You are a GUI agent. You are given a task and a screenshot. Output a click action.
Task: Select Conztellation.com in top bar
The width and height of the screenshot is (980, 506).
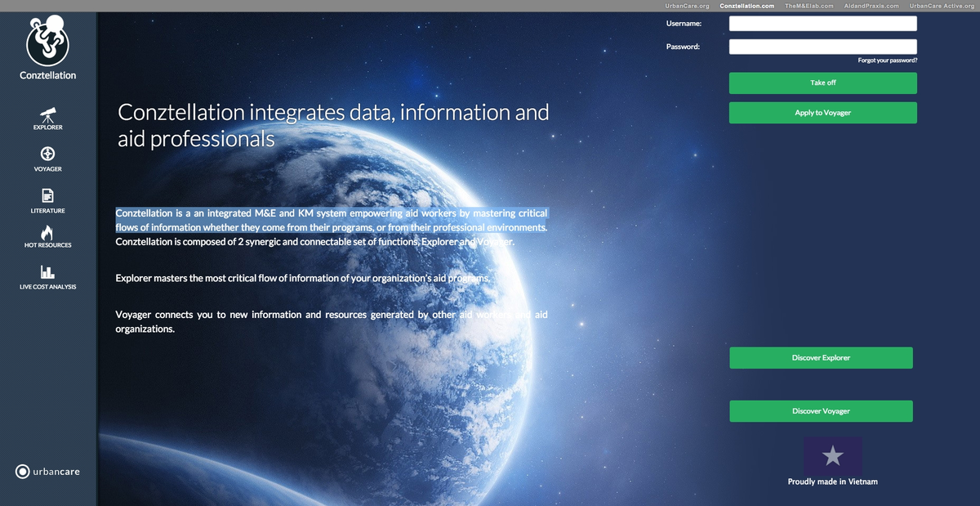point(746,6)
